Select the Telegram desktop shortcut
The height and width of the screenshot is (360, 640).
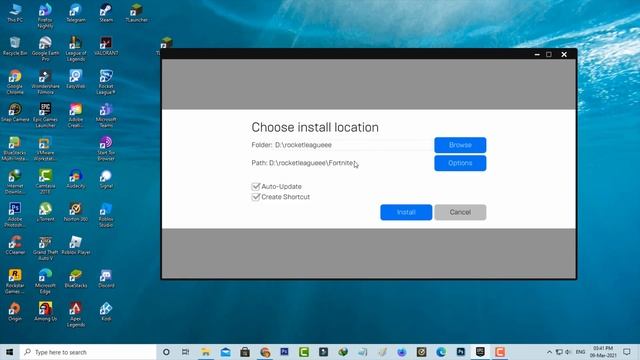tap(76, 12)
